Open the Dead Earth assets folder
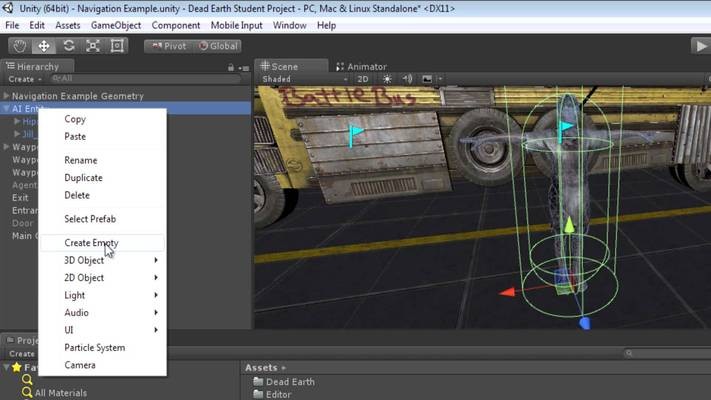711x400 pixels. coord(290,382)
